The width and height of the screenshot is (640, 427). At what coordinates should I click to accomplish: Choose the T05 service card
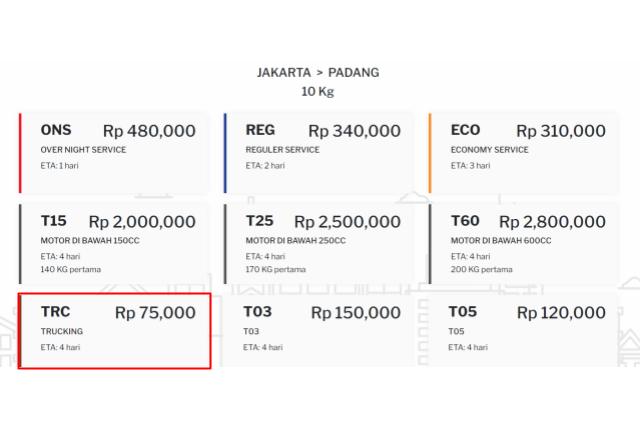pos(523,331)
